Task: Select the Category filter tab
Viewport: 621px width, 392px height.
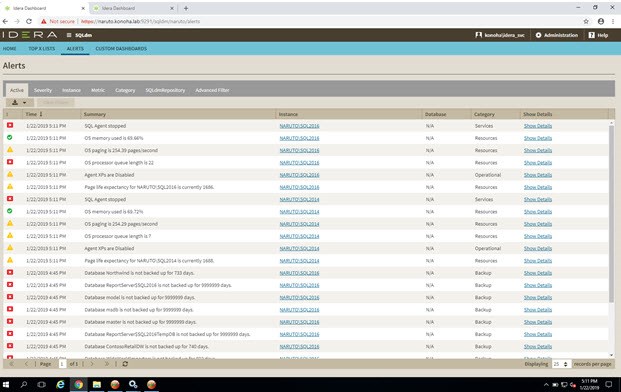Action: click(125, 90)
